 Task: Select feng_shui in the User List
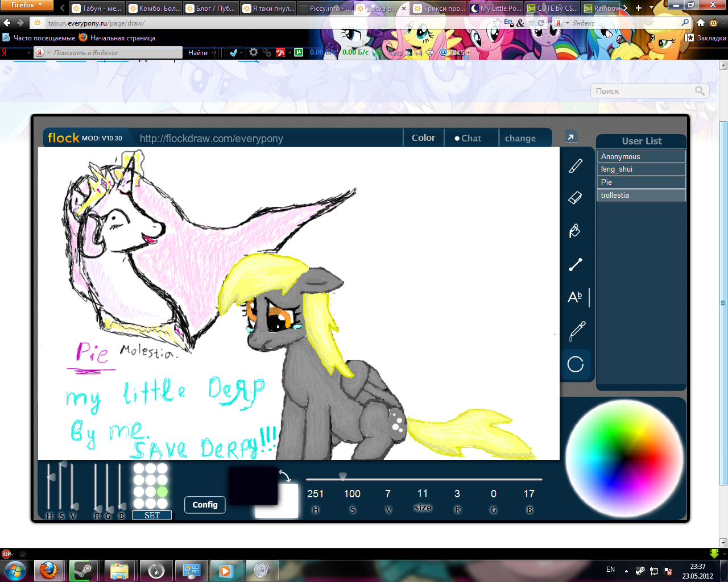(641, 169)
